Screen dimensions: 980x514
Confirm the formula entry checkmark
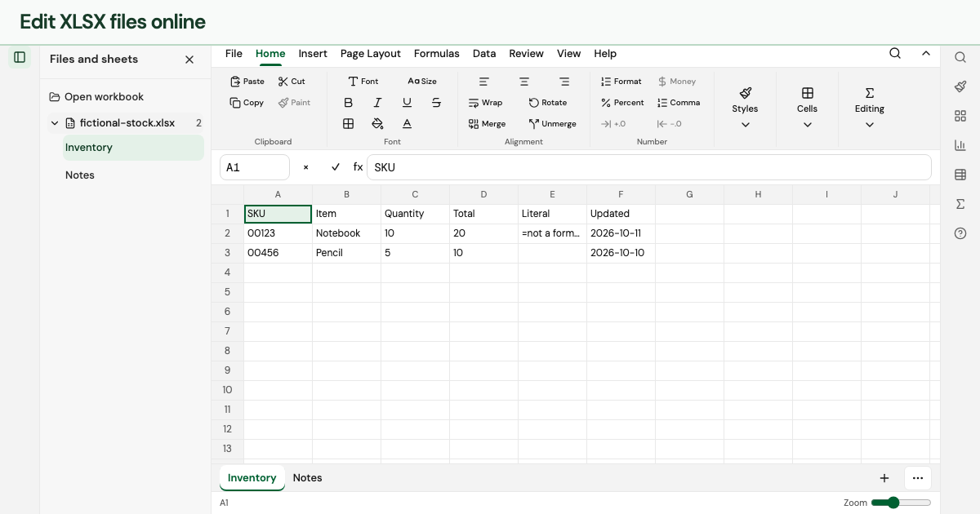[336, 167]
